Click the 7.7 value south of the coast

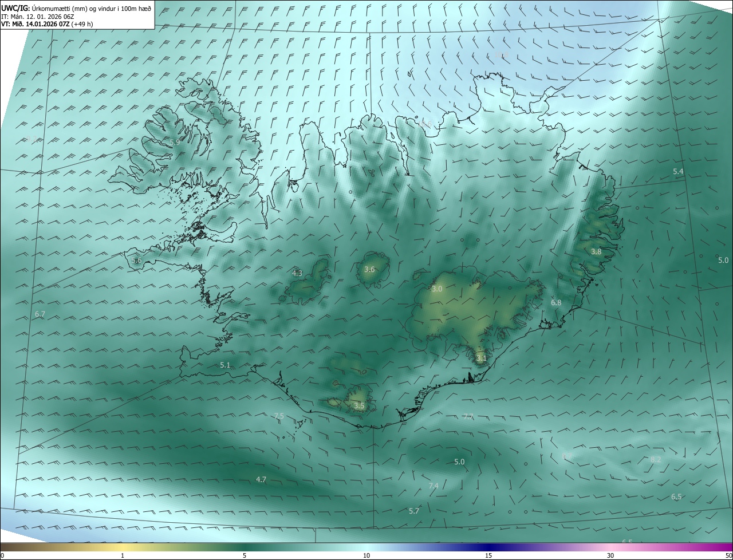tap(468, 416)
